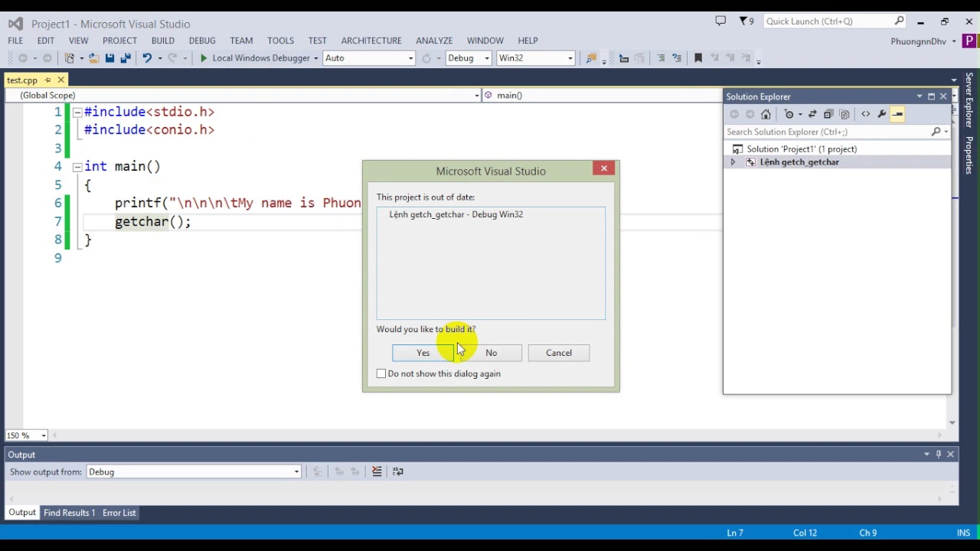Open the DEBUG menu
The height and width of the screenshot is (551, 980).
coord(202,41)
